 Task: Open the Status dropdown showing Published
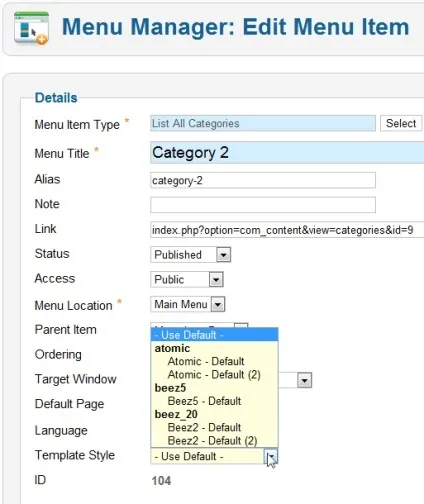tap(191, 255)
